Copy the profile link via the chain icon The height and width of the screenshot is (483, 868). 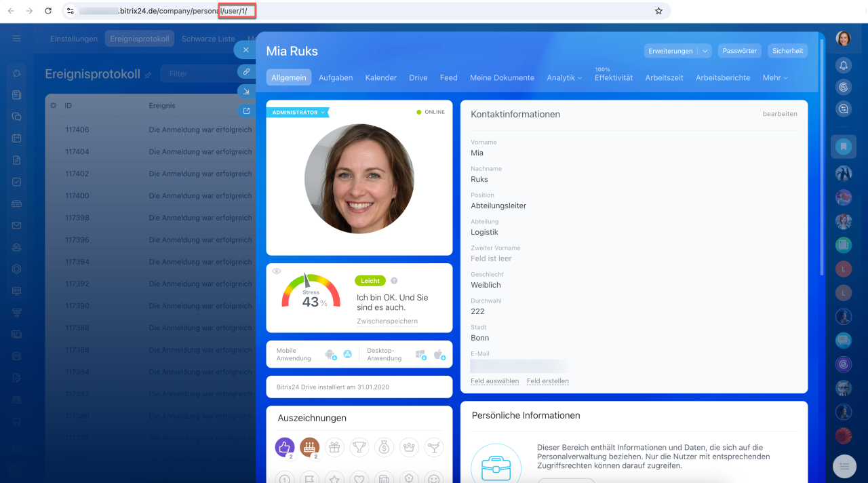(x=246, y=71)
